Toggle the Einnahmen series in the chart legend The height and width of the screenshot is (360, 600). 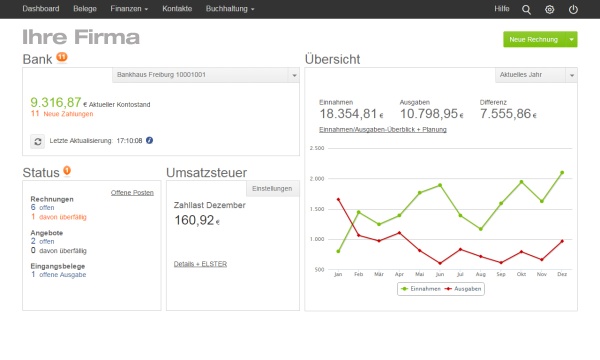[421, 289]
